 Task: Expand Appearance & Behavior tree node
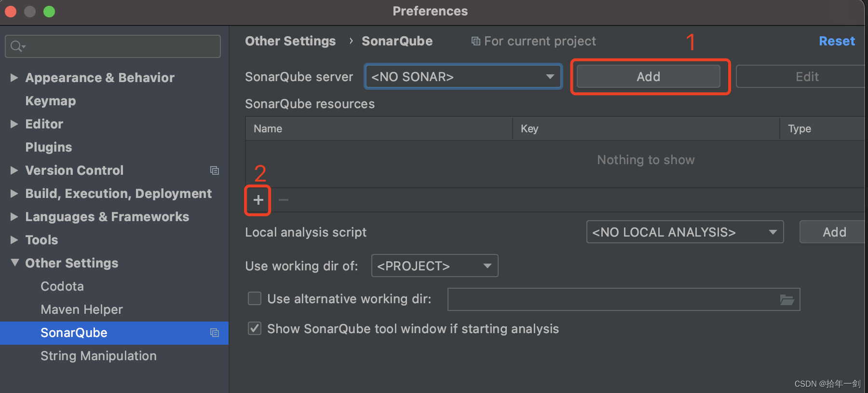tap(14, 77)
